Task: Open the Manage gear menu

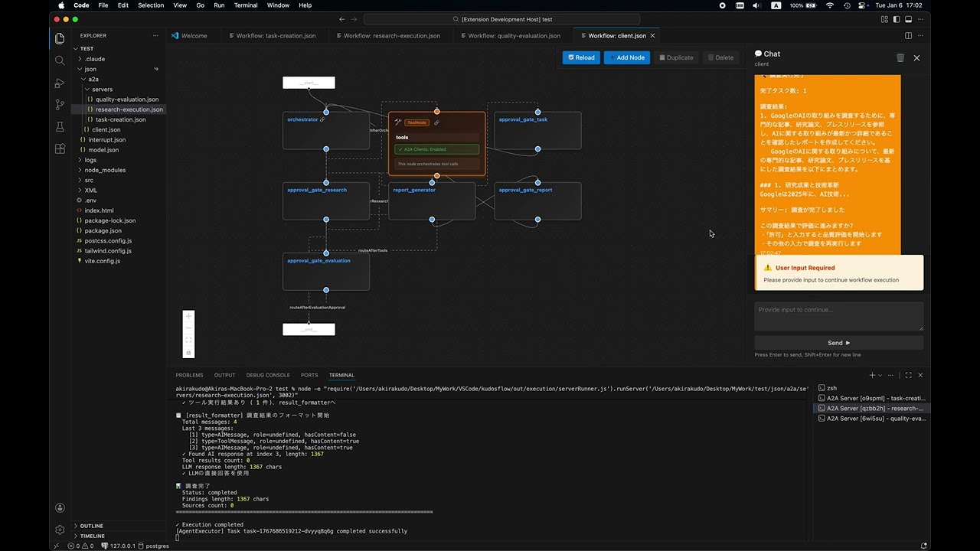Action: click(60, 530)
